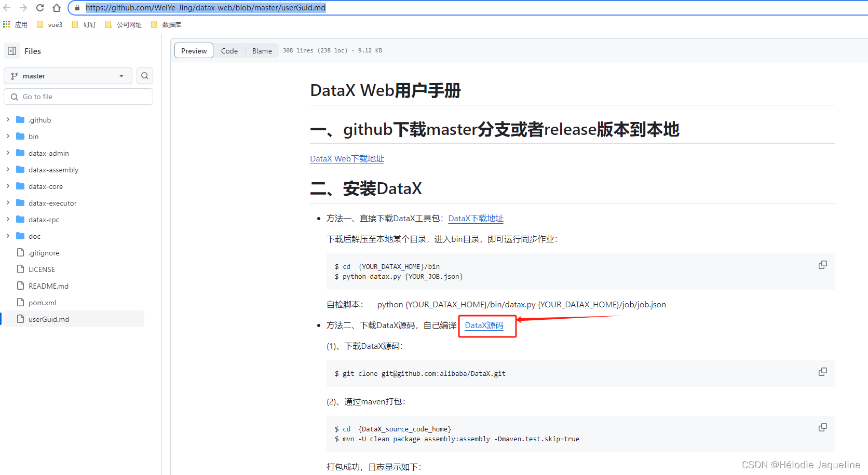Screen dimensions: 868x475
Task: Select the Preview tab
Action: (194, 51)
